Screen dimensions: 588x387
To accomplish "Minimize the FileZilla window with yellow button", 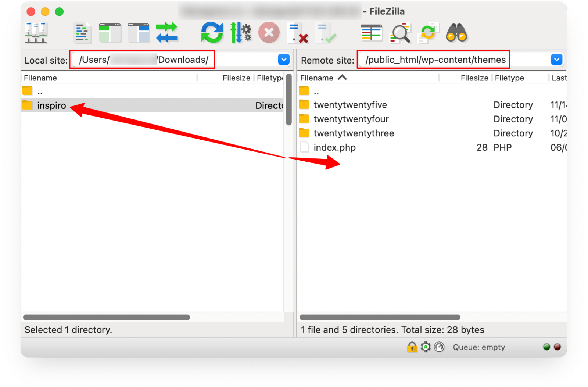I will click(x=45, y=12).
